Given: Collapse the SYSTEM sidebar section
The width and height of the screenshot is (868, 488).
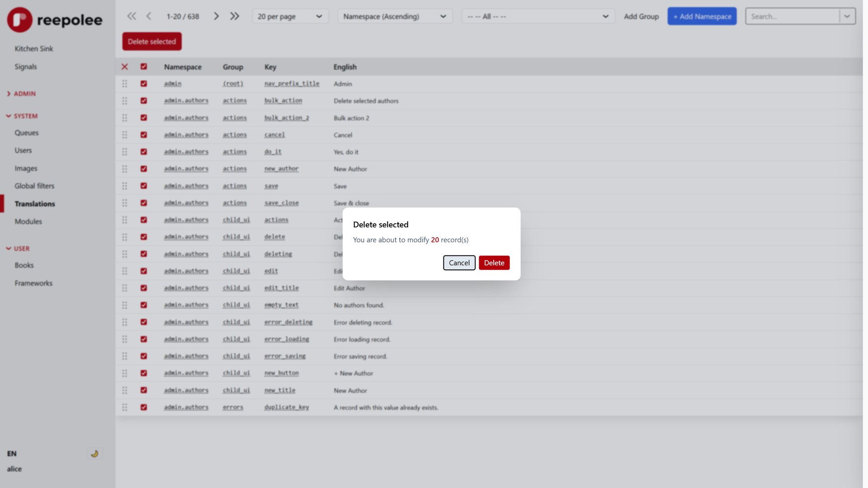Looking at the screenshot, I should click(x=22, y=116).
